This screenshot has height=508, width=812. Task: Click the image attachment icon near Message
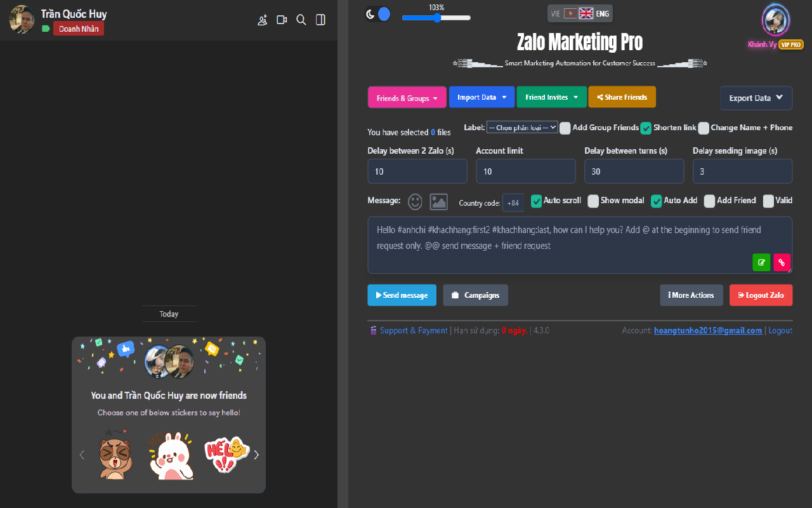(x=438, y=202)
